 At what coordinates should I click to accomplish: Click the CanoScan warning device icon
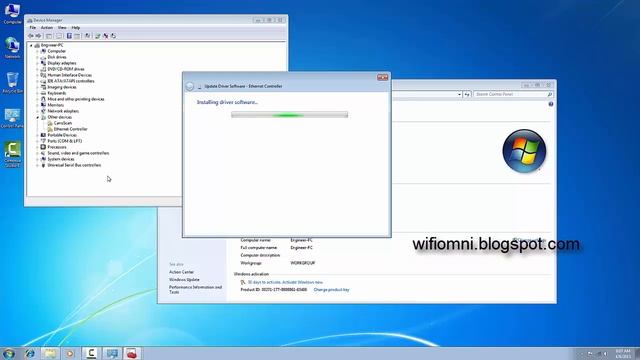coord(50,123)
